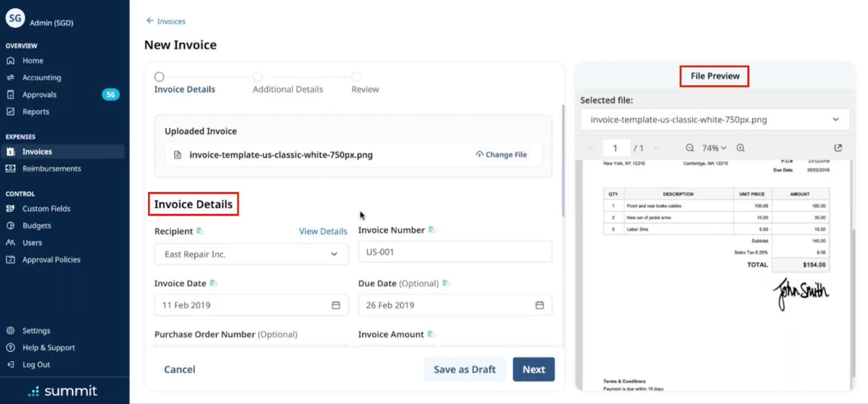Screen dimensions: 868x404
Task: Click Change File
Action: [501, 155]
